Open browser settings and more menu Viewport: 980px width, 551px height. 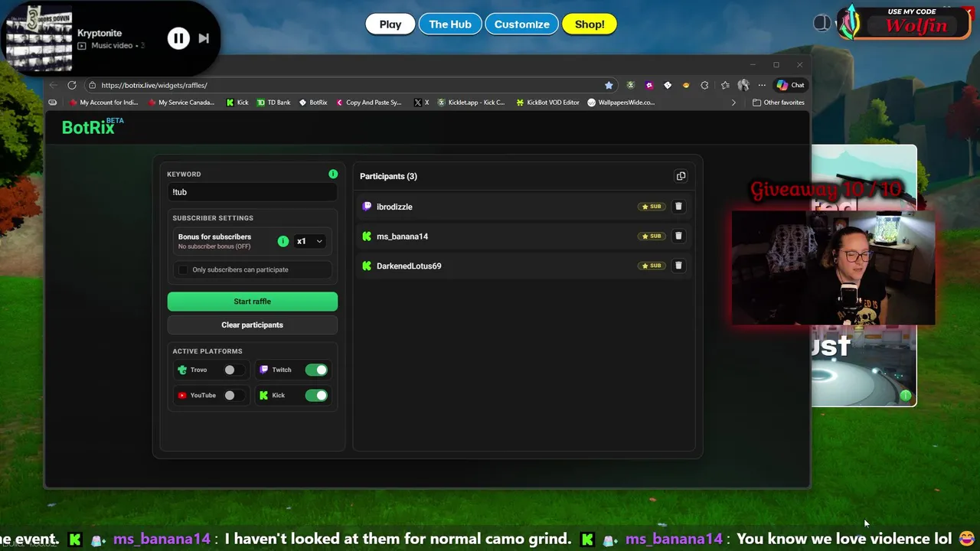[x=762, y=85]
